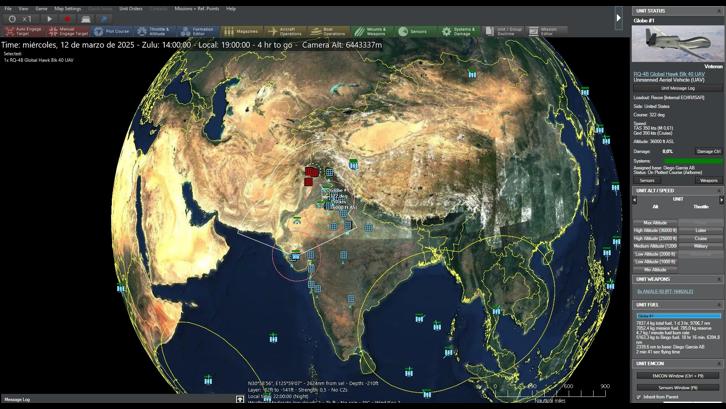This screenshot has width=726, height=409.
Task: Select Low Altitude 1000 ft
Action: pos(655,262)
